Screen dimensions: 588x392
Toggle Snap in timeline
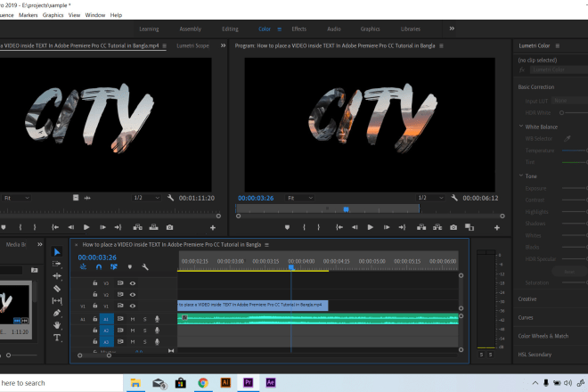pyautogui.click(x=99, y=267)
